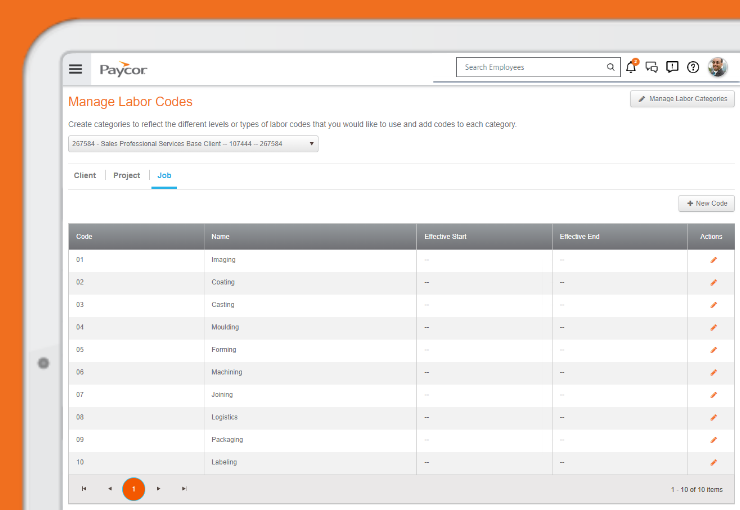Open the client selector dropdown
This screenshot has width=740, height=510.
(x=193, y=143)
